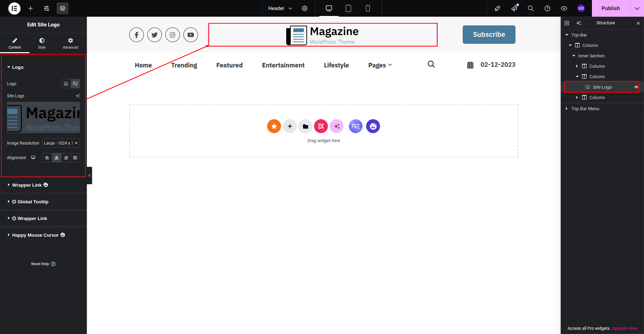Screen dimensions: 644x334
Task: Expand Top Bar Menu tree item
Action: 567,109
